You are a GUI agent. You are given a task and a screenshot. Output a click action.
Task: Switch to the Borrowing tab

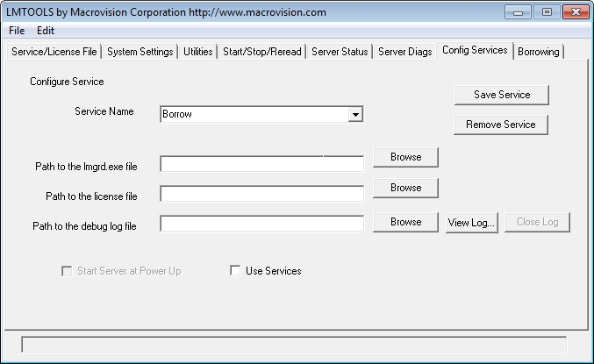(x=538, y=52)
